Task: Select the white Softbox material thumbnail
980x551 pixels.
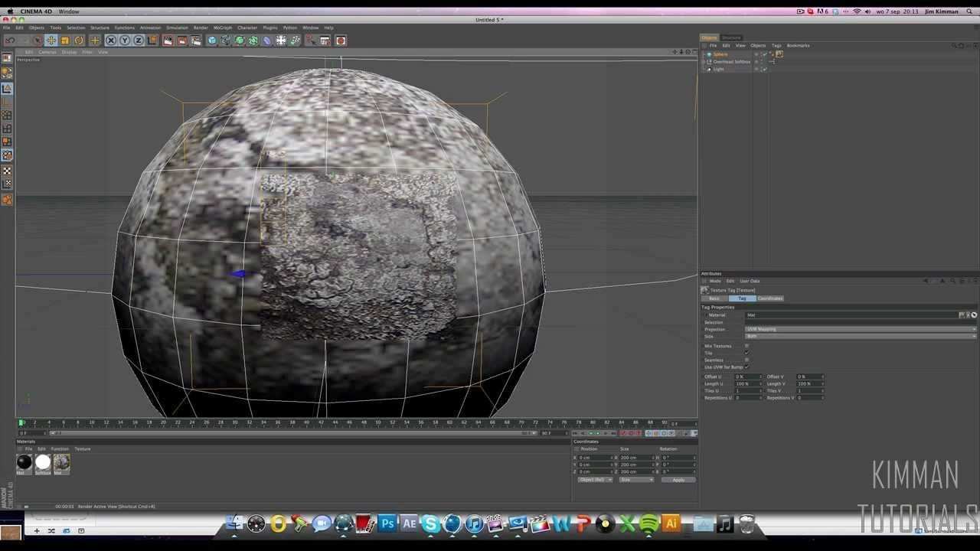Action: pyautogui.click(x=43, y=461)
